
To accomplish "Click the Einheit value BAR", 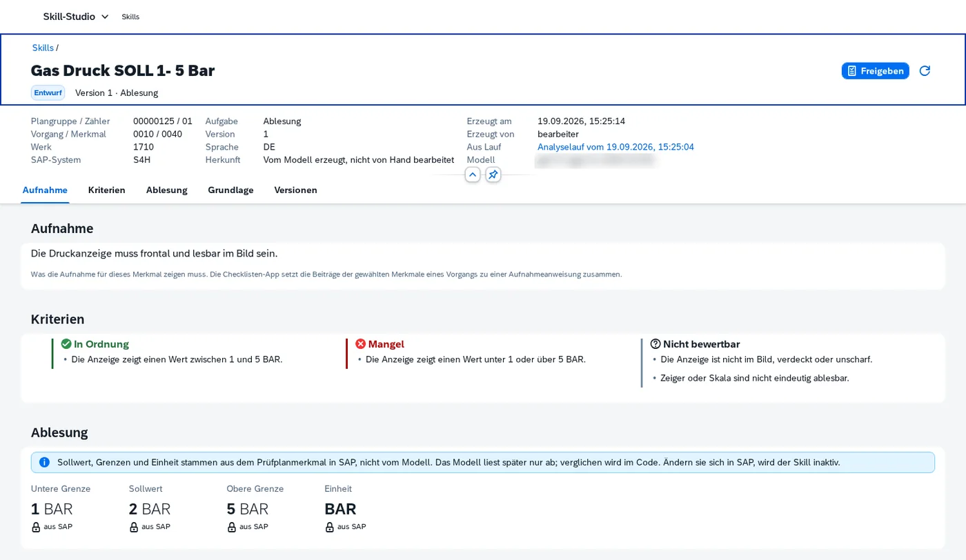I will click(340, 509).
